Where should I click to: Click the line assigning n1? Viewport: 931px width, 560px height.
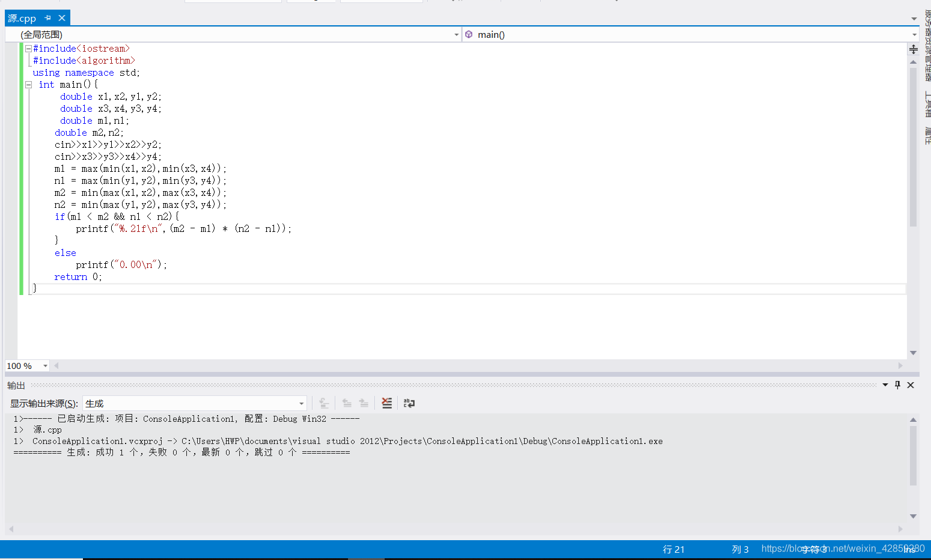(x=141, y=181)
